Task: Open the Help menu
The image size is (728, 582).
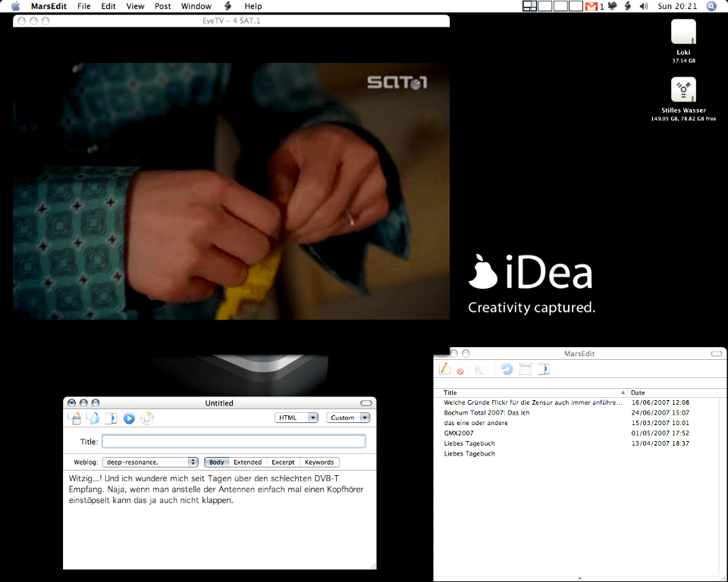Action: (253, 6)
